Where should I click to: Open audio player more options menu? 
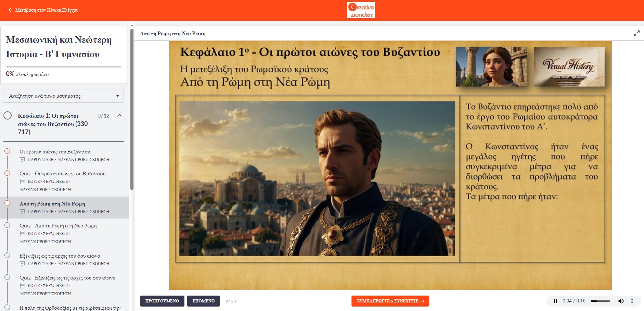click(632, 301)
